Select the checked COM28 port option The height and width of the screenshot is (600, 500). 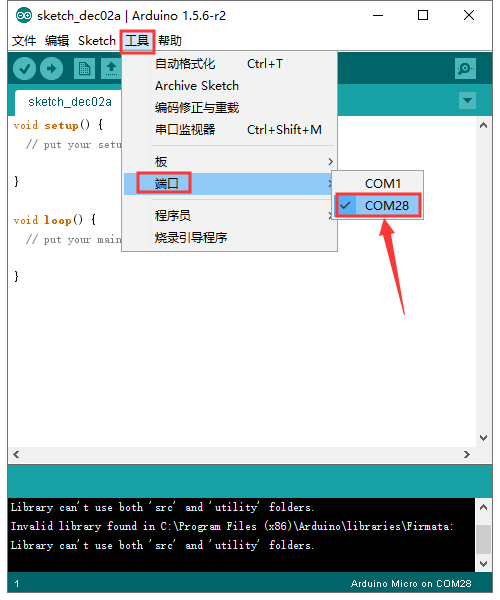[378, 205]
